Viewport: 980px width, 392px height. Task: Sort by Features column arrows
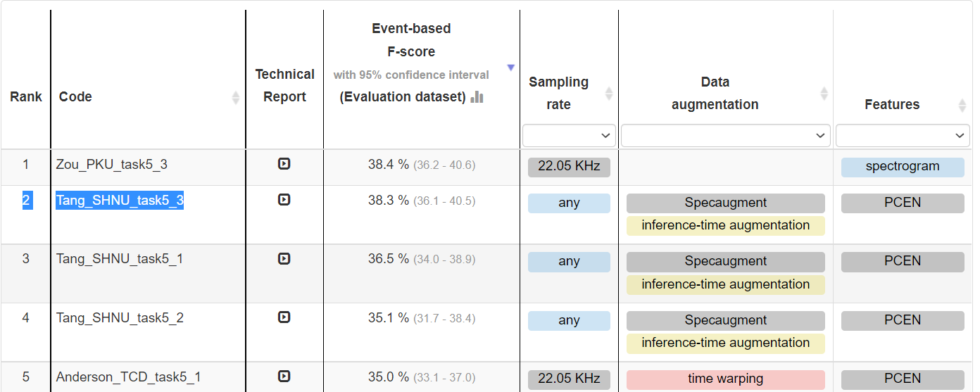click(x=962, y=105)
